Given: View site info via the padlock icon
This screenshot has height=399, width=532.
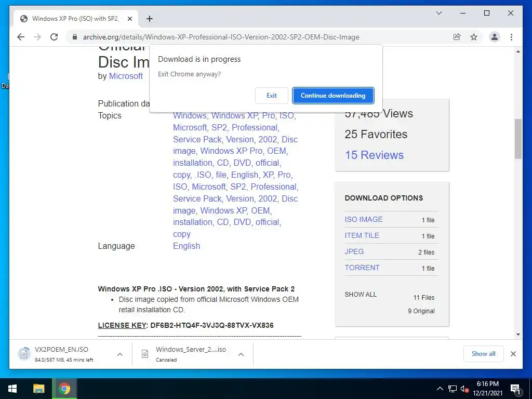Looking at the screenshot, I should pyautogui.click(x=75, y=37).
